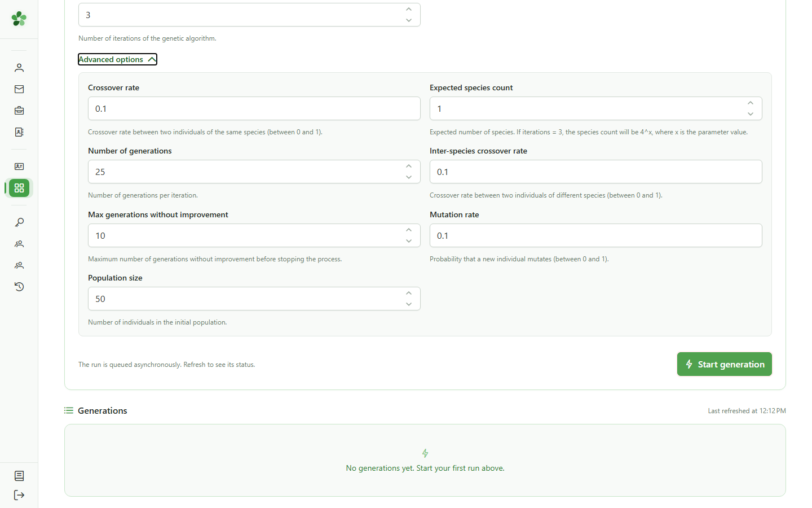
Task: Open the second group users sidebar icon
Action: pos(19,265)
